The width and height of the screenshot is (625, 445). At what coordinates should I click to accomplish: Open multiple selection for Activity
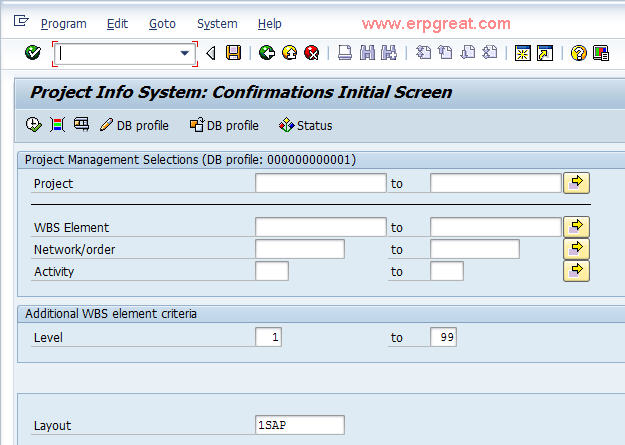(x=576, y=271)
